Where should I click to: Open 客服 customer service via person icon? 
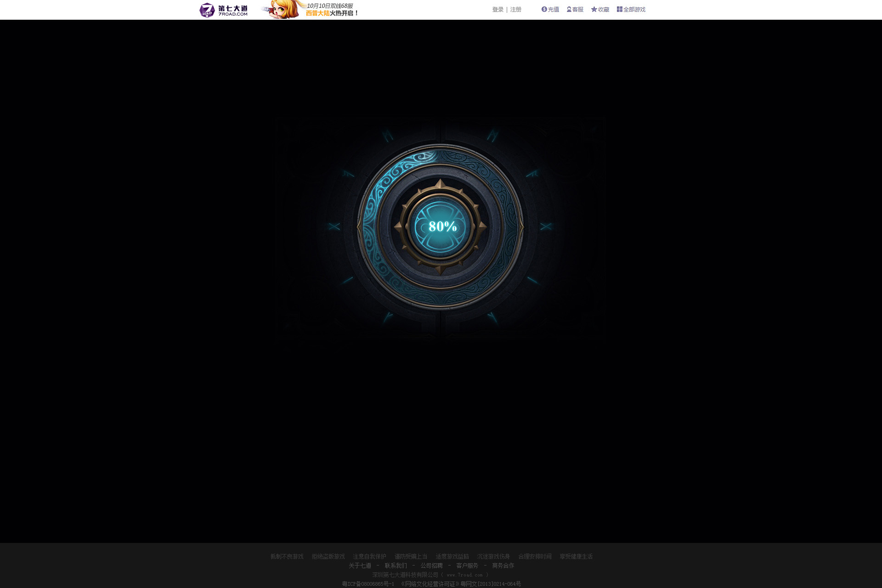coord(575,10)
